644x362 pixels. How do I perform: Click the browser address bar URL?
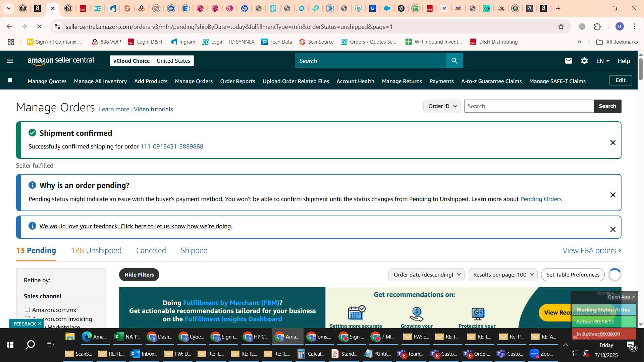pos(229,26)
